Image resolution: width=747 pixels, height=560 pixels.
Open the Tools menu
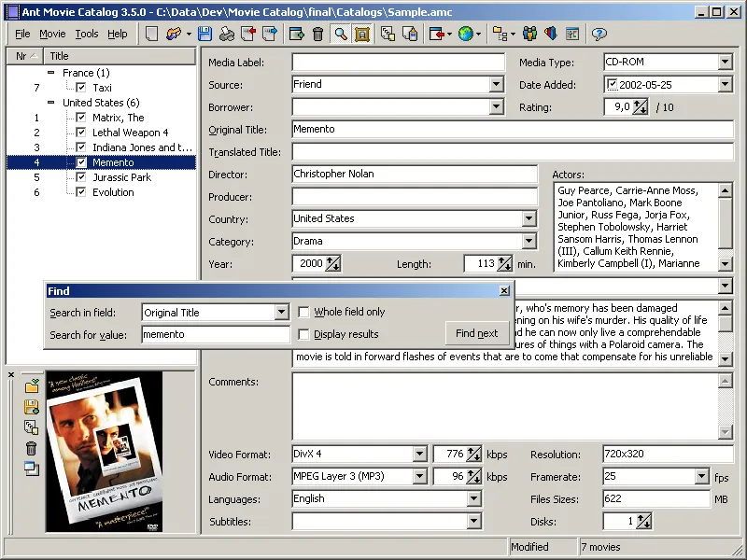pyautogui.click(x=86, y=34)
